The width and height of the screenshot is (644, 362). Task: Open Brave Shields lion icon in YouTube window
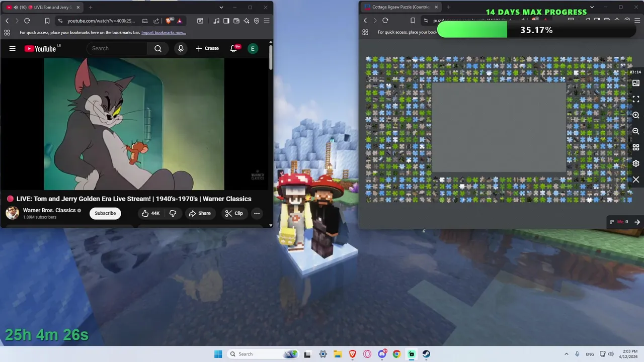[170, 21]
